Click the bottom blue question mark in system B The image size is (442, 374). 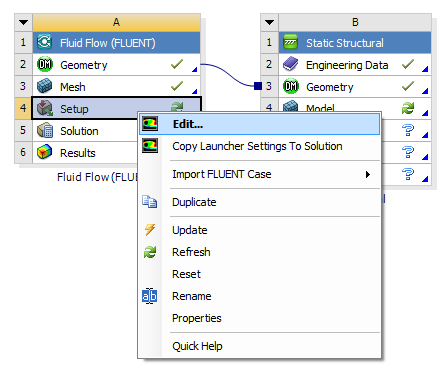(408, 174)
